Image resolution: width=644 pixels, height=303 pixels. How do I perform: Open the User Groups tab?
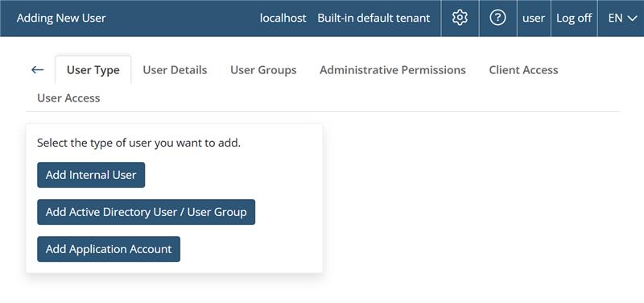pos(263,70)
